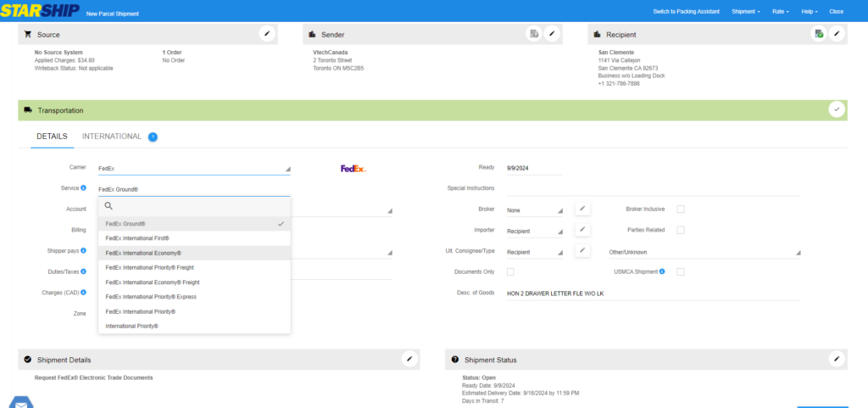The height and width of the screenshot is (408, 868).
Task: Edit Shipment Details with pencil icon
Action: [409, 359]
